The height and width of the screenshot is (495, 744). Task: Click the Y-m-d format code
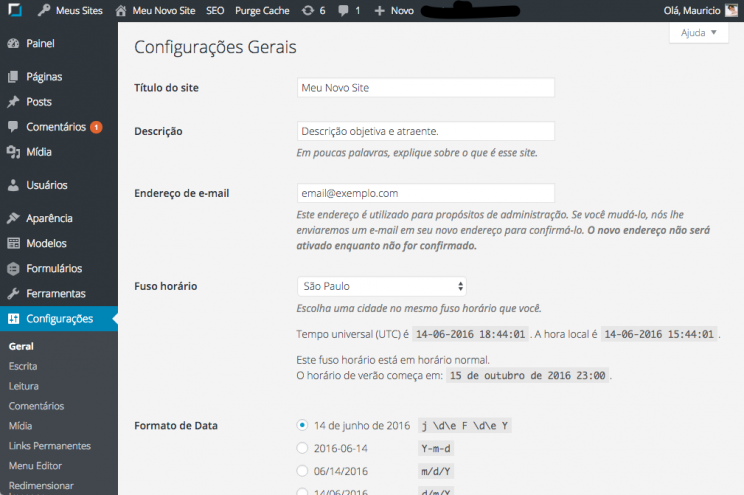[436, 448]
